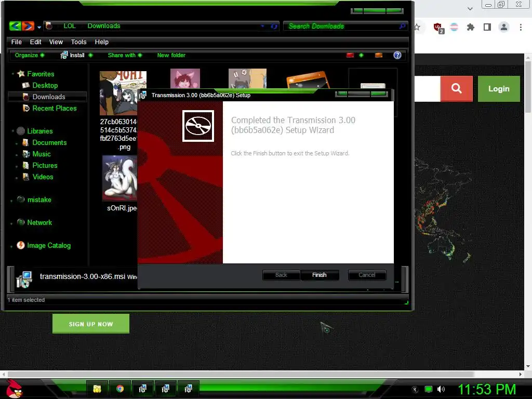This screenshot has height=399, width=532.
Task: Click the setup installer icon in the dialog title bar
Action: (143, 95)
